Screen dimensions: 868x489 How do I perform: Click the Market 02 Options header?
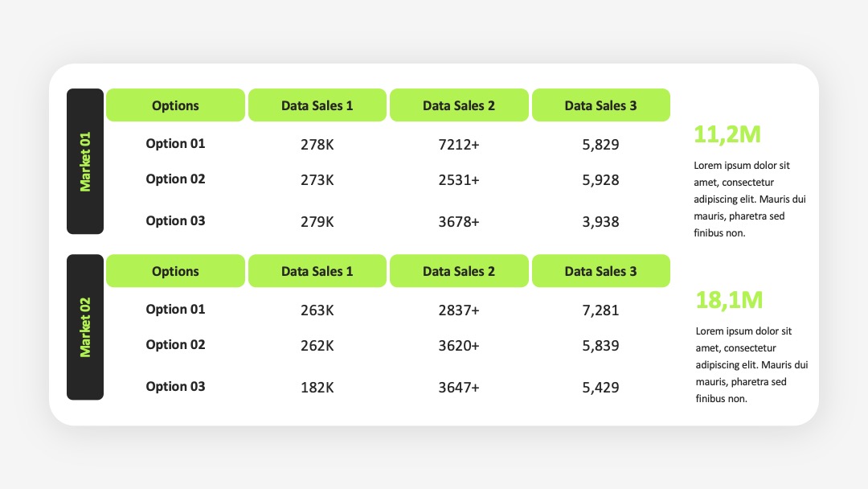(175, 271)
